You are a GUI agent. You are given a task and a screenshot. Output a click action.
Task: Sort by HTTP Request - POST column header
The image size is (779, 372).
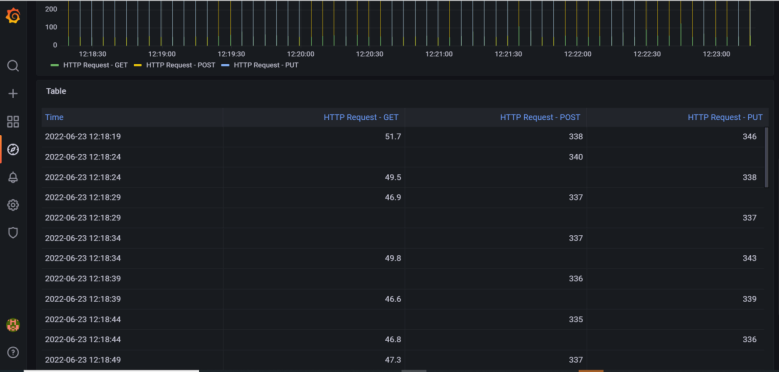pyautogui.click(x=540, y=117)
